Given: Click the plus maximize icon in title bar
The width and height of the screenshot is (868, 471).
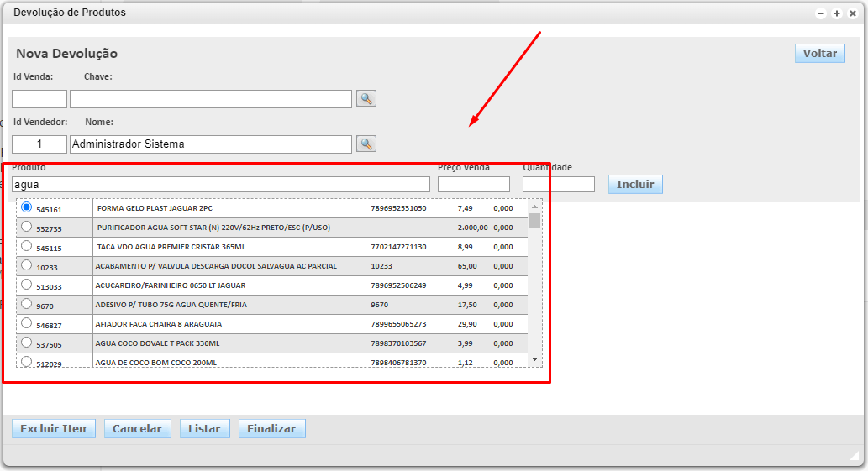Looking at the screenshot, I should (837, 13).
